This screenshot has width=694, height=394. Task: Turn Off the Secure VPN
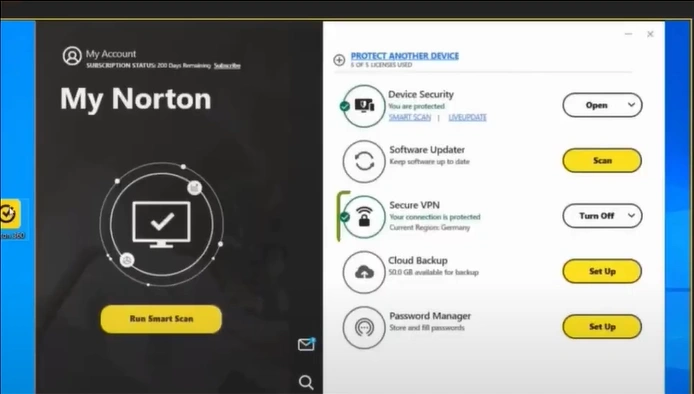(x=596, y=216)
